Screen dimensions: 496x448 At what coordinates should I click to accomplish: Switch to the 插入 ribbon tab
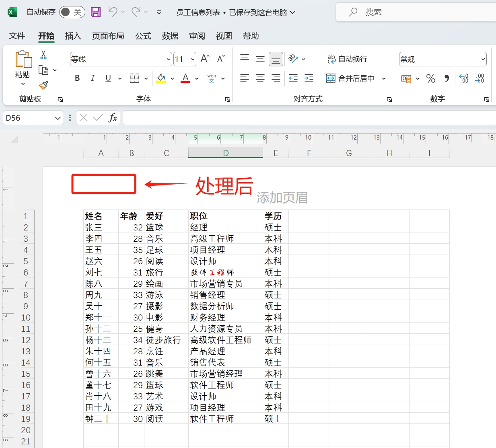pyautogui.click(x=73, y=36)
